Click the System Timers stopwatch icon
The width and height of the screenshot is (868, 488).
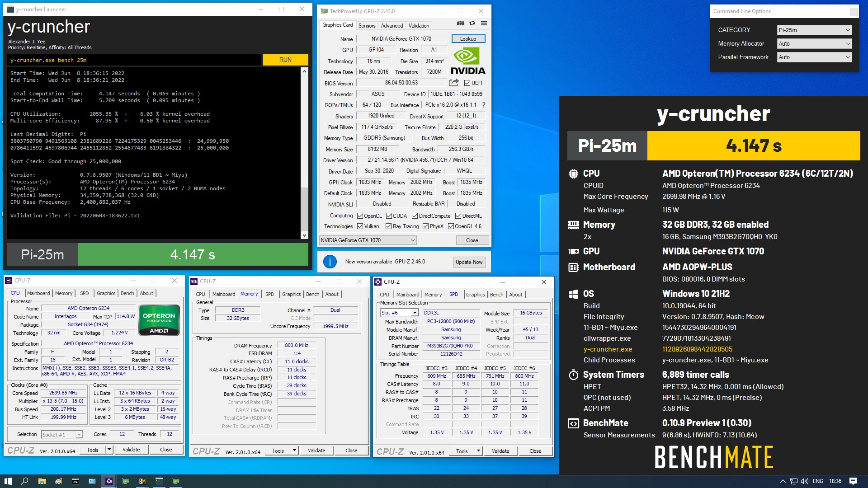(x=573, y=375)
